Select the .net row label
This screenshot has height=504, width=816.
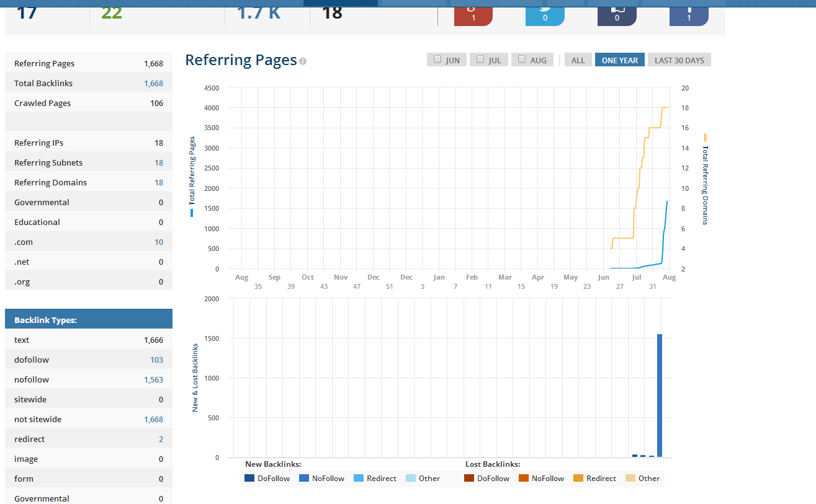click(x=22, y=262)
